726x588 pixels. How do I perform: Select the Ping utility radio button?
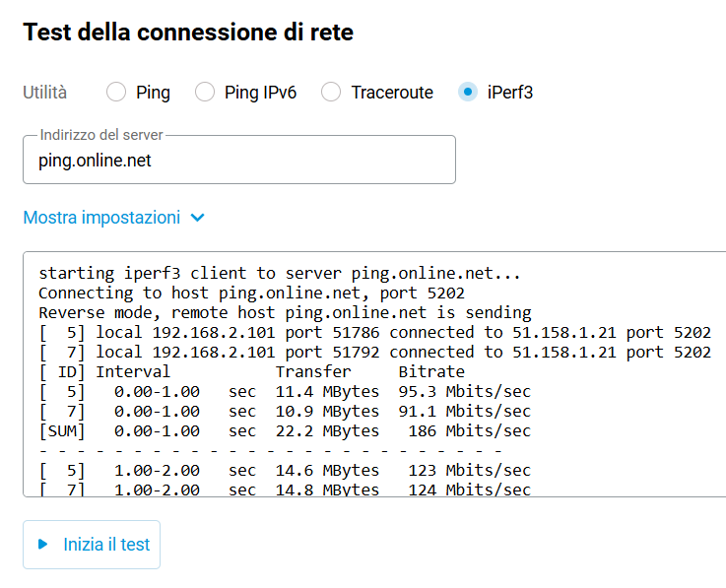pyautogui.click(x=116, y=93)
